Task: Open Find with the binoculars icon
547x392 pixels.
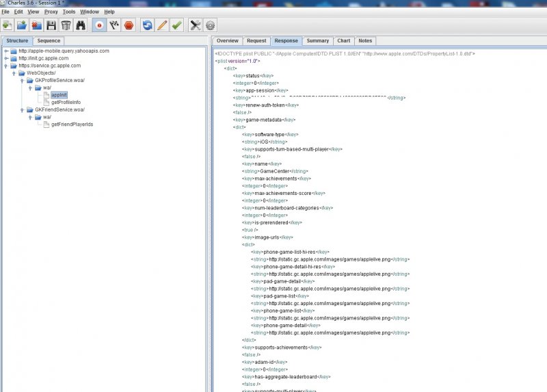Action: click(81, 25)
